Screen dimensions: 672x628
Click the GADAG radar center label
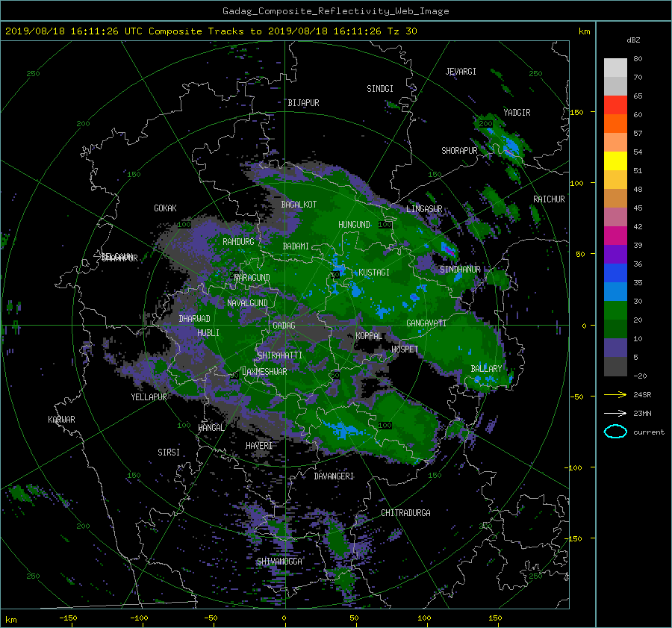(x=284, y=326)
